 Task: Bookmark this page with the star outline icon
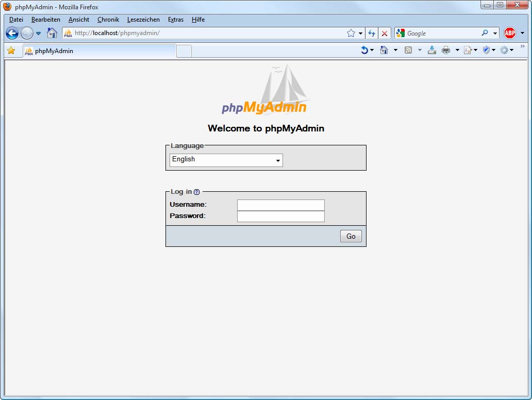[x=351, y=33]
